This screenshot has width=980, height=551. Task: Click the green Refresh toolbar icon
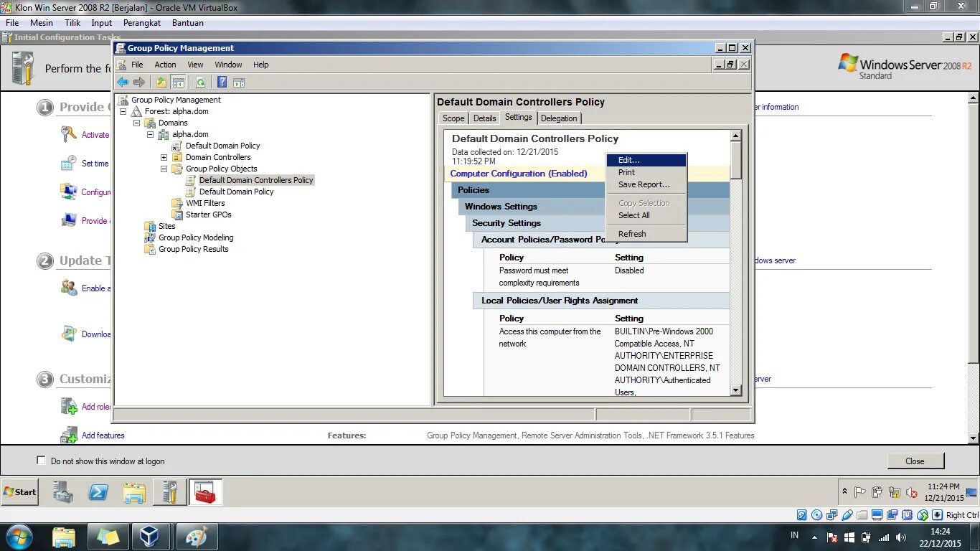point(201,83)
